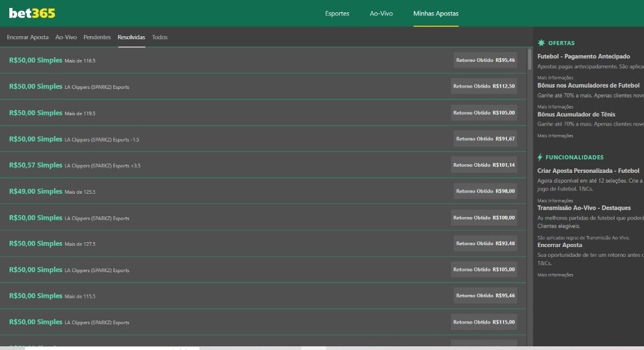Expand the Mais de 127.5 bet row
The width and height of the screenshot is (644, 350).
coord(263,243)
